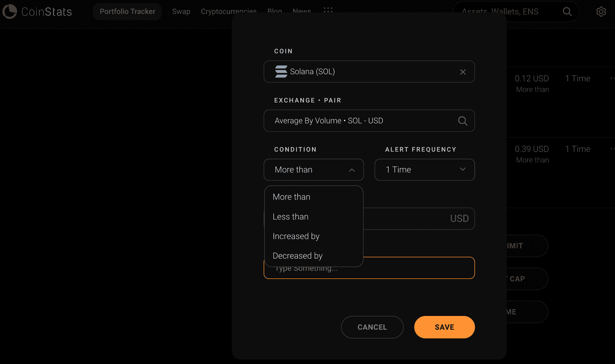Select Less than condition option
Viewport: 615px width, 364px height.
(291, 216)
